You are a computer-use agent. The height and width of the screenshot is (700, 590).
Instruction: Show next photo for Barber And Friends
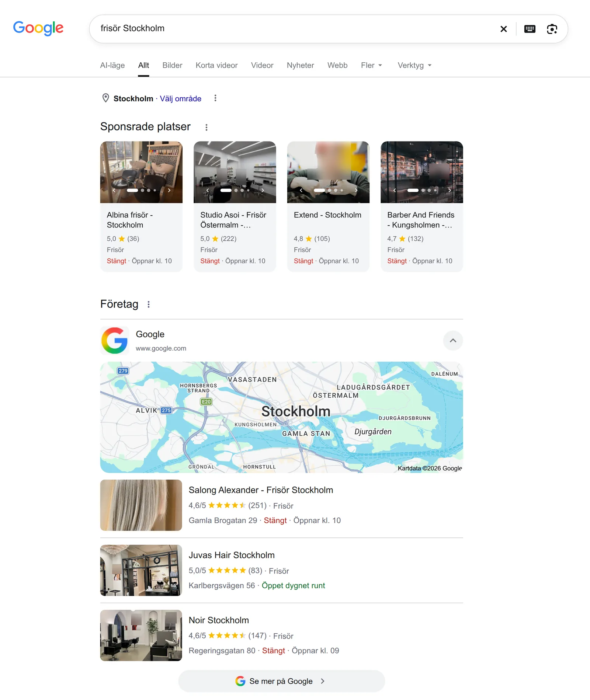(450, 190)
